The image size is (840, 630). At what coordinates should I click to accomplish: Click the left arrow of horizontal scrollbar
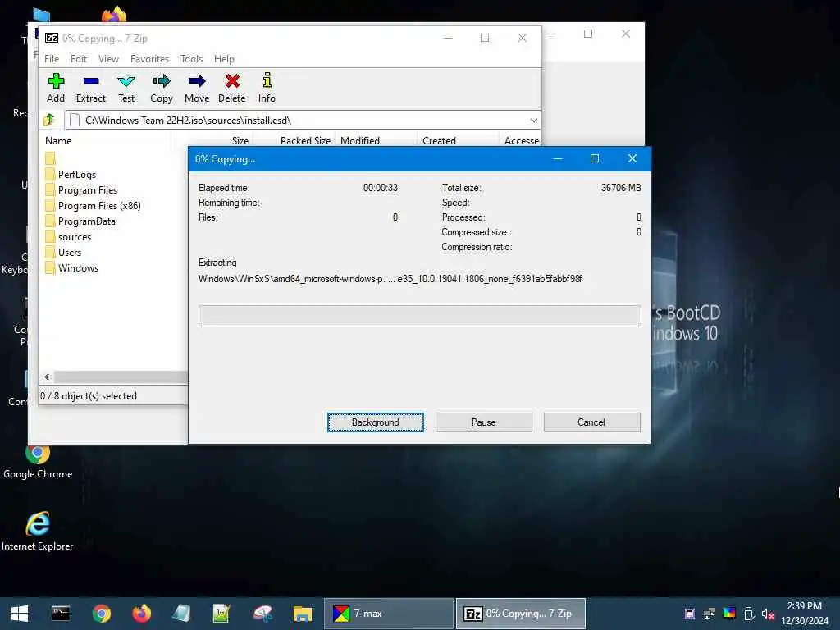(47, 377)
